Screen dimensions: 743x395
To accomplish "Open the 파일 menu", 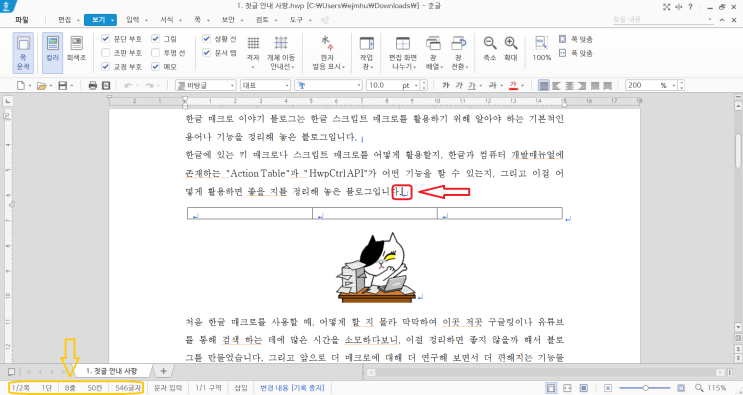I will pos(22,20).
